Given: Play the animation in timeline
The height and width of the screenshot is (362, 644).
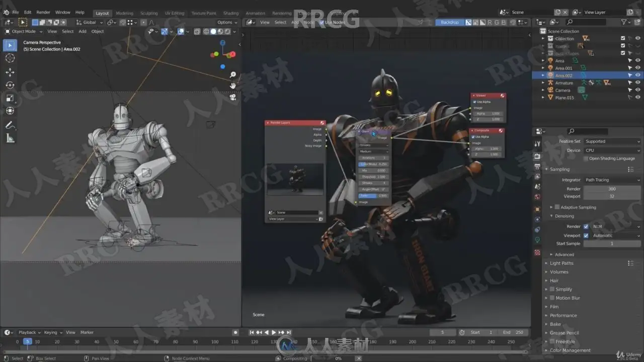Looking at the screenshot, I should (274, 332).
